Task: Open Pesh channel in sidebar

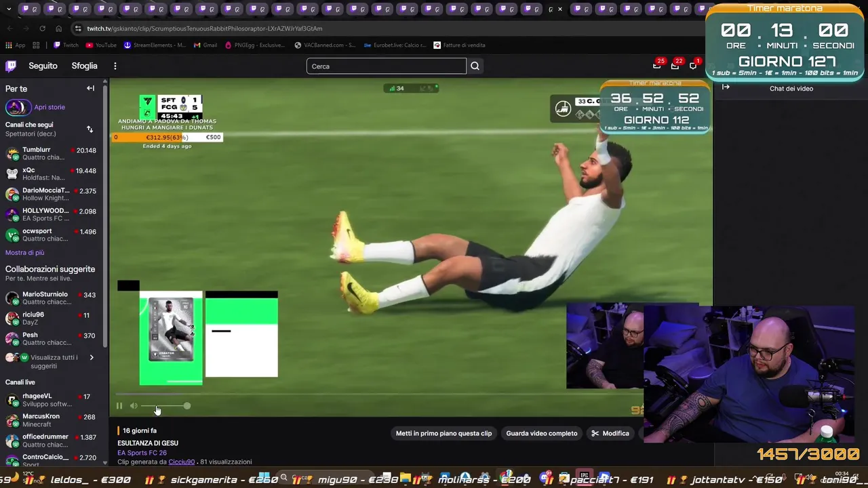Action: 51,338
